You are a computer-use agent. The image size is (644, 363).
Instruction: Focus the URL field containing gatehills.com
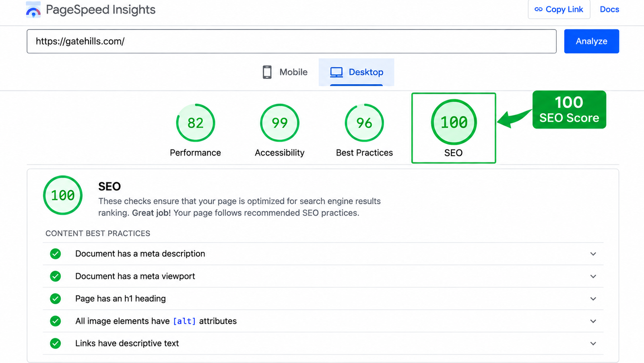pos(291,41)
